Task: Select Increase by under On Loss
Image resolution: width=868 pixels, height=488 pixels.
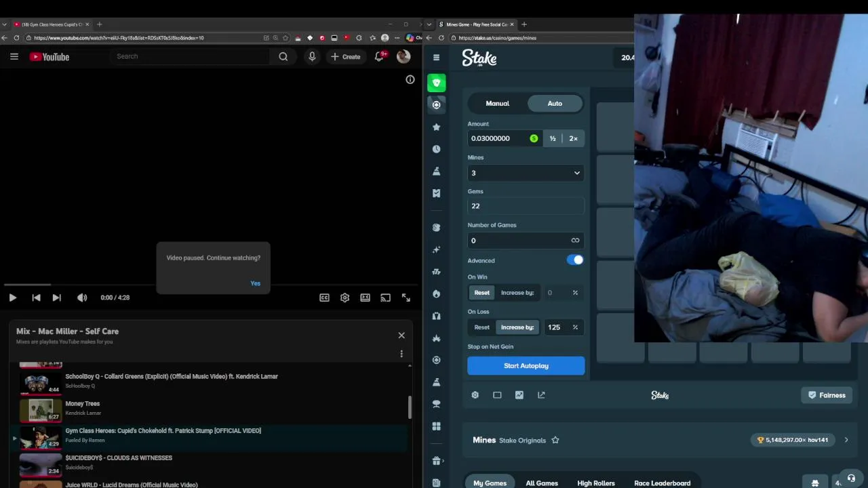Action: click(517, 327)
